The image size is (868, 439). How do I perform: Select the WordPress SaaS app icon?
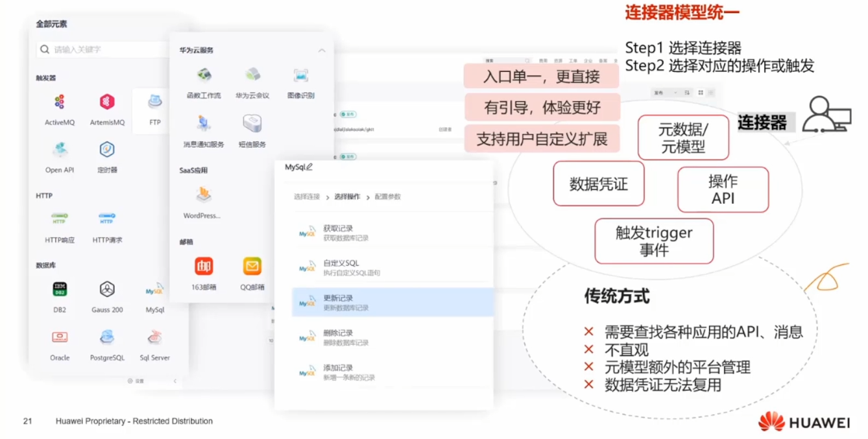204,195
